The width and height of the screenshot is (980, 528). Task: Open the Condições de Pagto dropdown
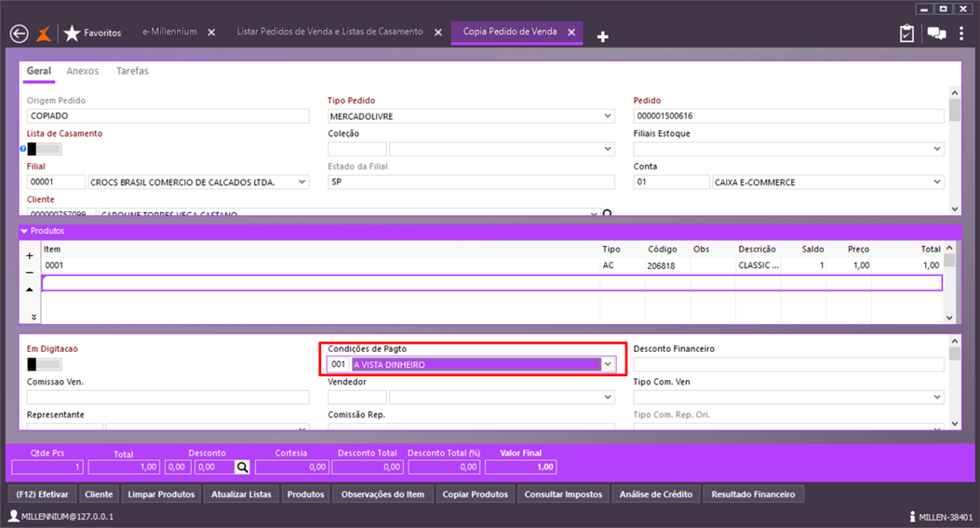pyautogui.click(x=608, y=364)
